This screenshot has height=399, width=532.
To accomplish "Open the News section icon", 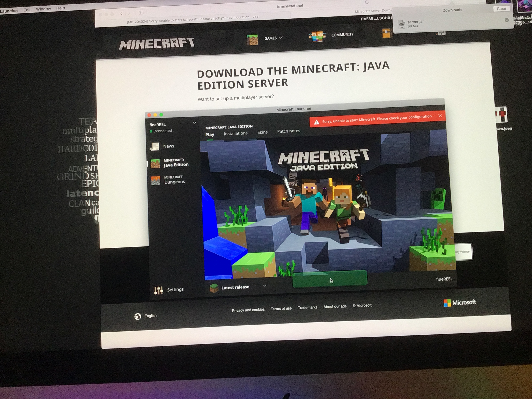I will click(155, 147).
